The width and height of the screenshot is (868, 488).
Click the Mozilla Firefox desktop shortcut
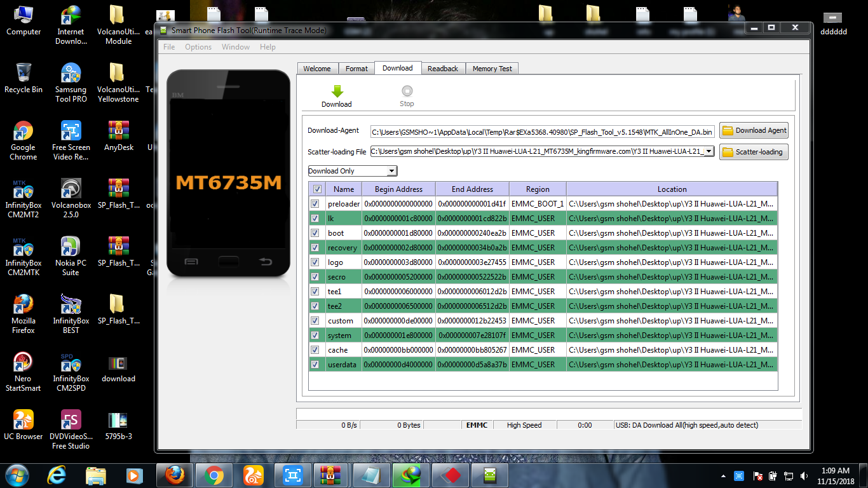pos(24,315)
